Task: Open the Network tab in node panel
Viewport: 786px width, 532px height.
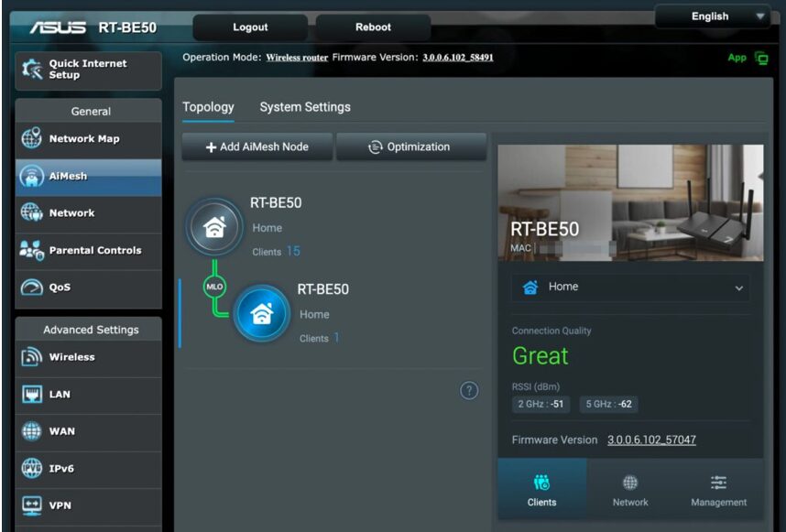Action: point(630,490)
